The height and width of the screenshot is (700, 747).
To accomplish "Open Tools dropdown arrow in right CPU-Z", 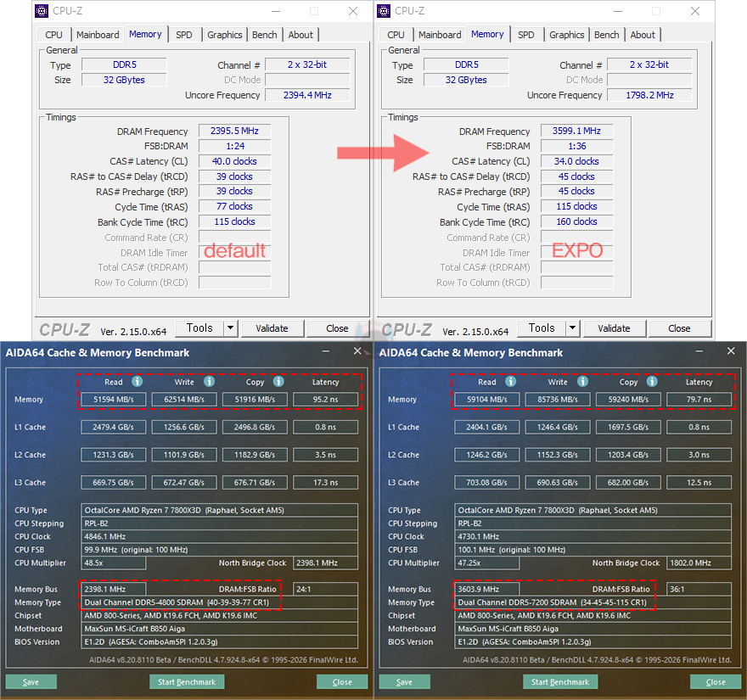I will tap(573, 328).
